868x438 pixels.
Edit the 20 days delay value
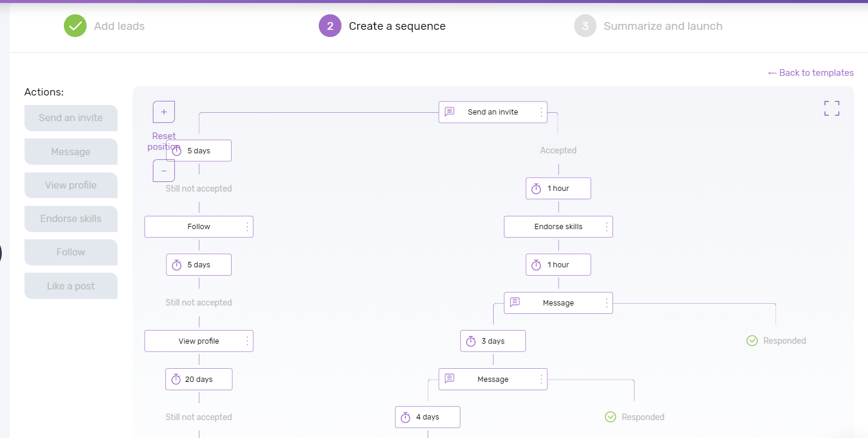[x=199, y=380]
